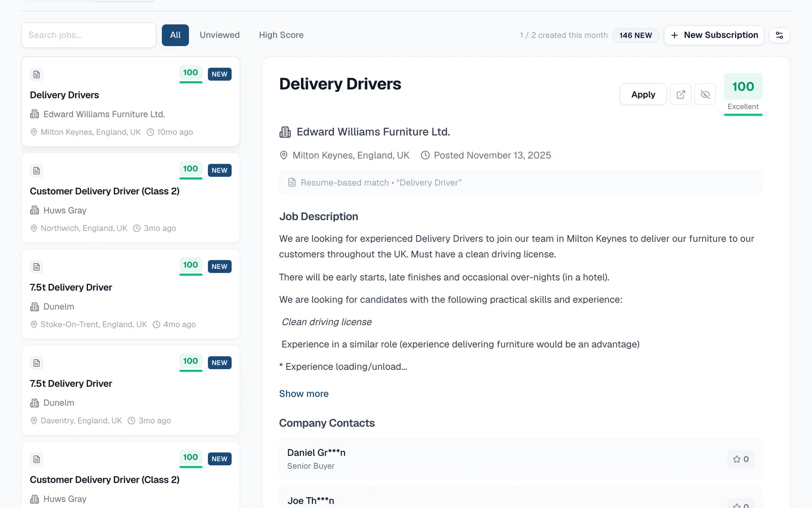Click the Search jobs input field
The height and width of the screenshot is (508, 812).
89,35
